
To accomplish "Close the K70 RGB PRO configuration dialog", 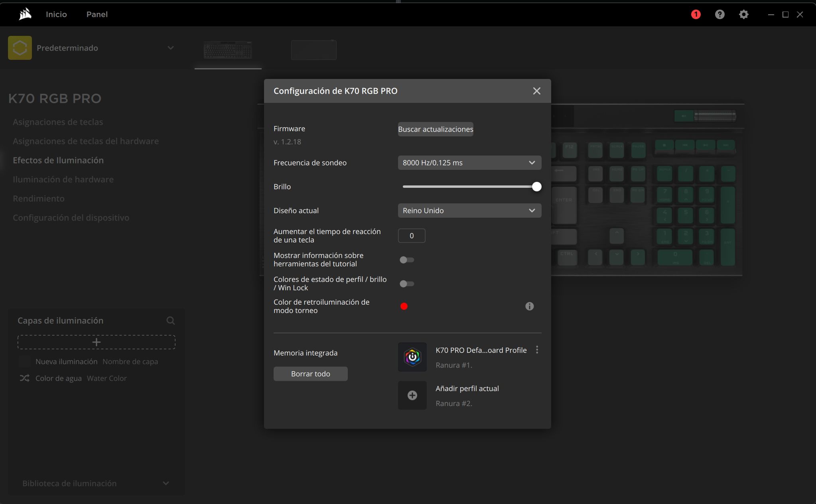I will pyautogui.click(x=537, y=91).
